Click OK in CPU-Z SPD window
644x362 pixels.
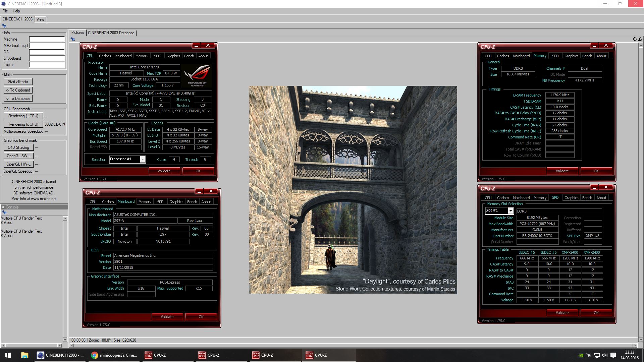click(596, 313)
